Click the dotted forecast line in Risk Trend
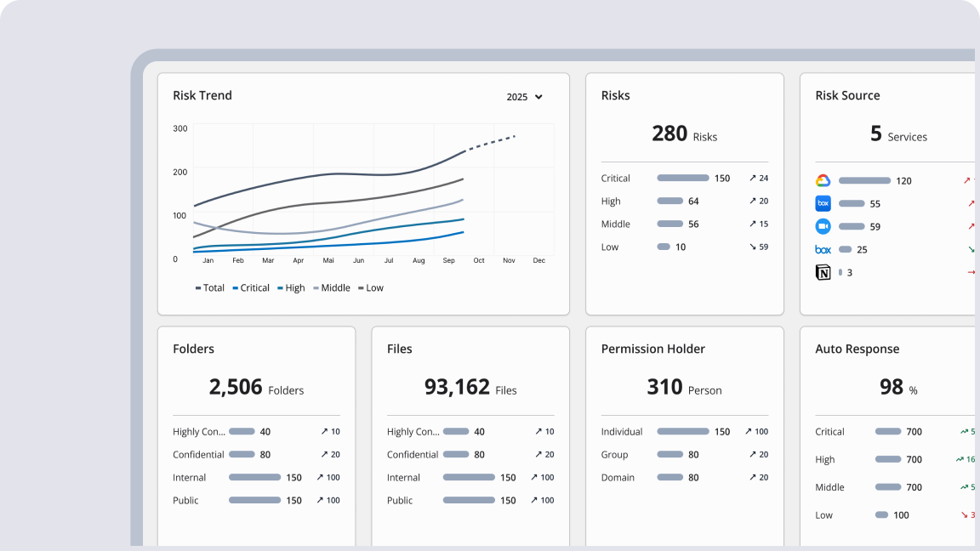The width and height of the screenshot is (980, 551). [489, 143]
